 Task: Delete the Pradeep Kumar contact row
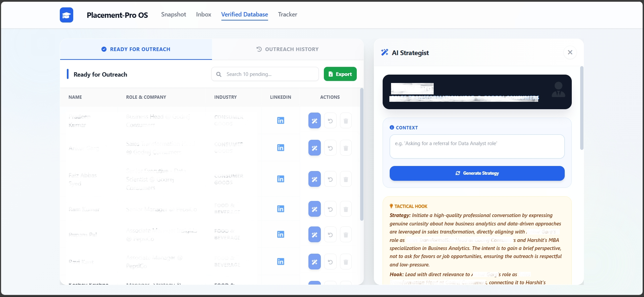tap(346, 121)
